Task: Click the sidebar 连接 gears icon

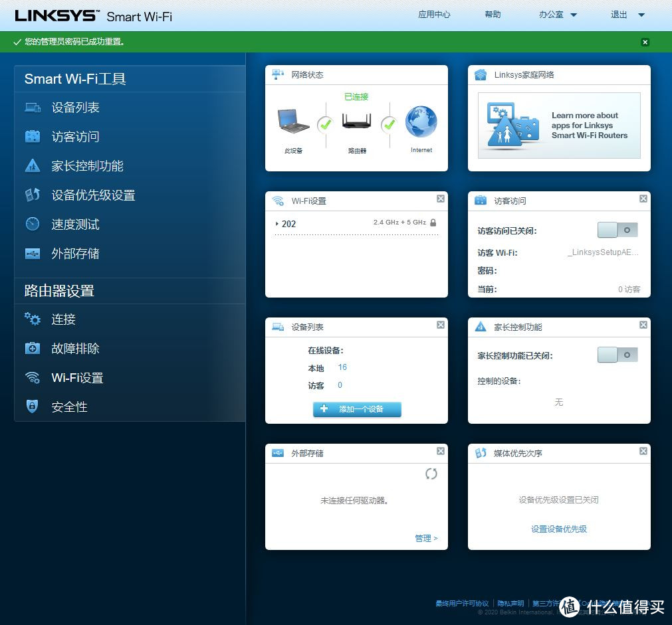Action: pos(33,319)
